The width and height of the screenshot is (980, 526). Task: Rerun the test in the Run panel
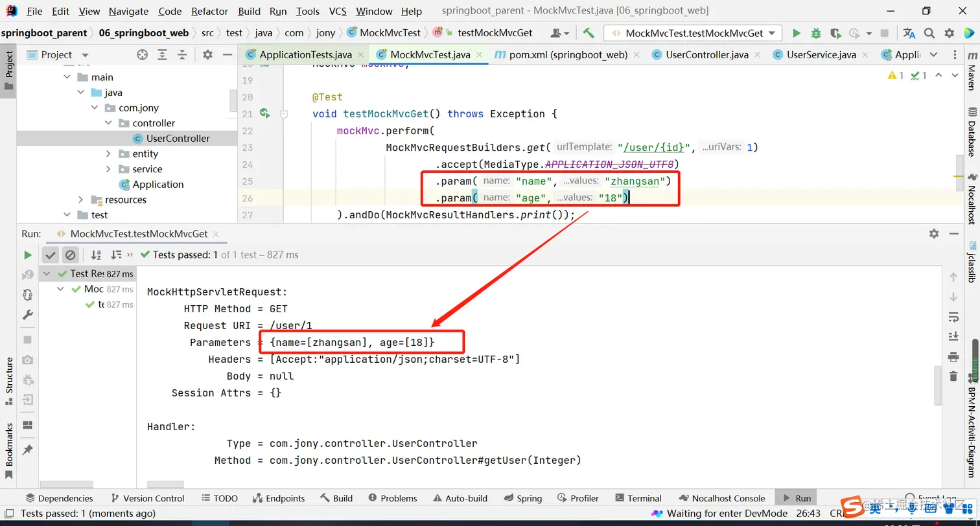click(x=27, y=255)
